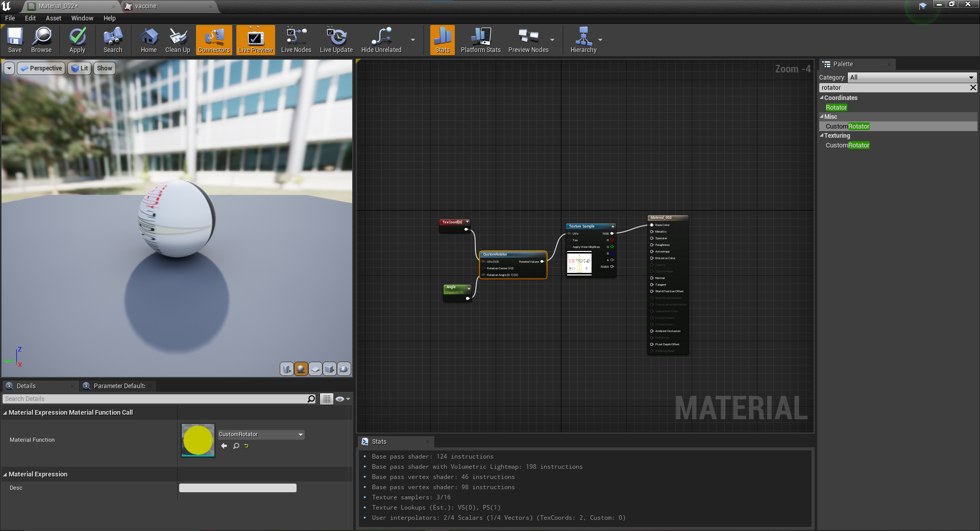Use selected asset arrow icon
The height and width of the screenshot is (531, 980).
224,446
